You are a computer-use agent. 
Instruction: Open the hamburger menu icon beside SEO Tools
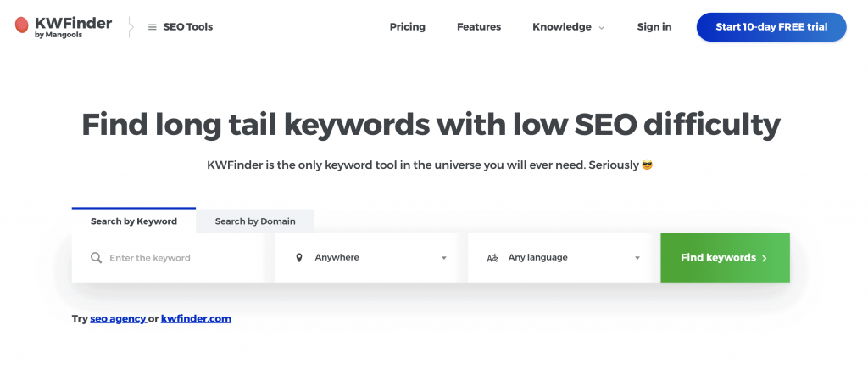153,27
